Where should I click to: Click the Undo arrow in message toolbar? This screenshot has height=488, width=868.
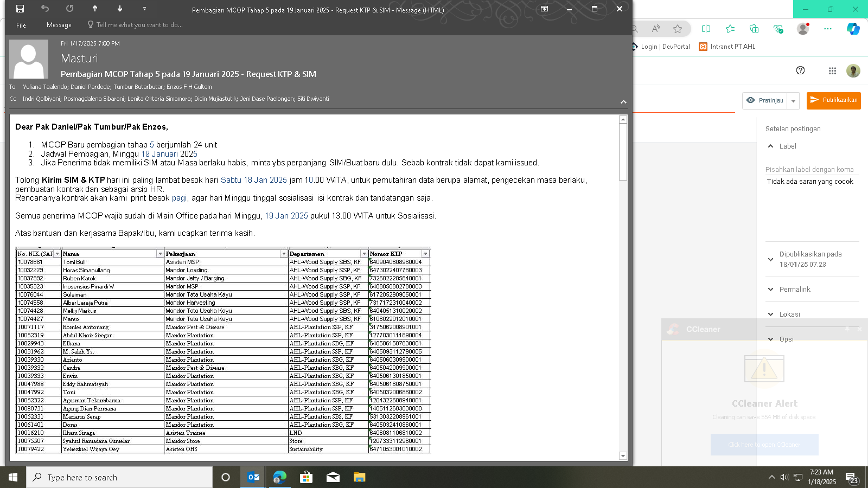45,9
